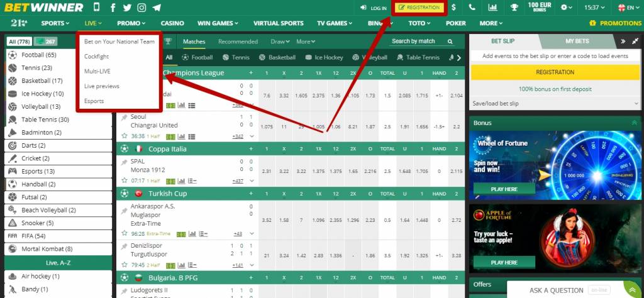This screenshot has height=298, width=644.
Task: Collapse the Bonus panel chevron
Action: (634, 123)
